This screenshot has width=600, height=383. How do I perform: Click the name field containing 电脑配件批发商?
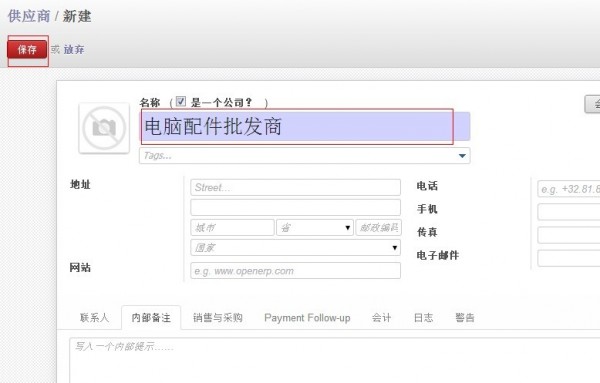coord(305,127)
